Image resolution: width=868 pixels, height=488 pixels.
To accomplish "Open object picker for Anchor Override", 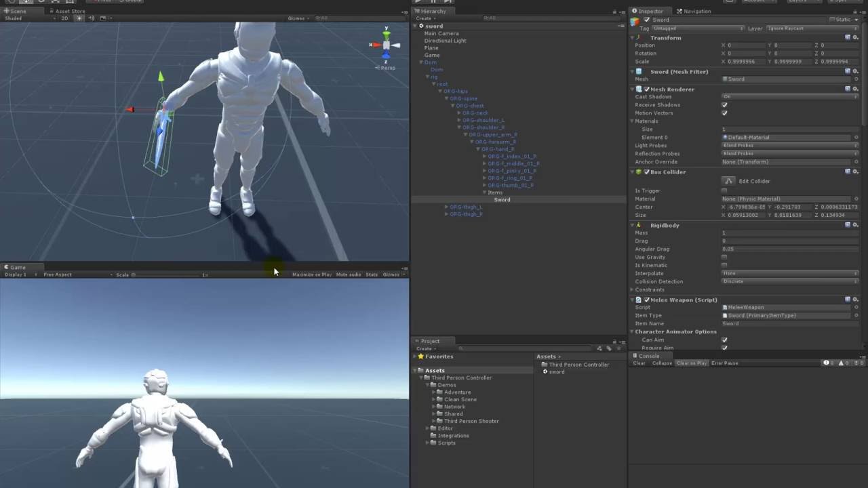I will pos(856,162).
